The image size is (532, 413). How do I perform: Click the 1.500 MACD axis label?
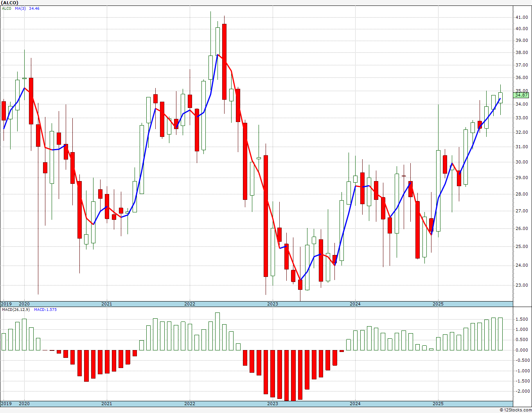pos(521,319)
